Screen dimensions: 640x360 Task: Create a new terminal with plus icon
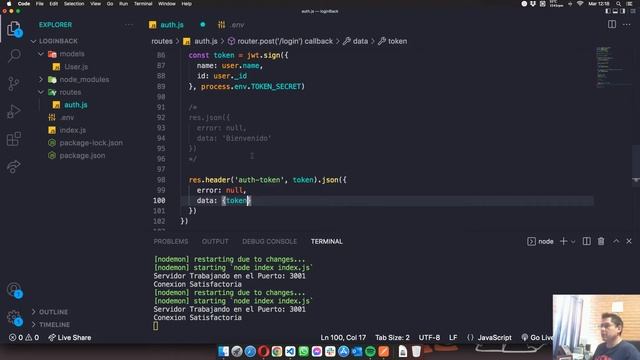tap(563, 241)
